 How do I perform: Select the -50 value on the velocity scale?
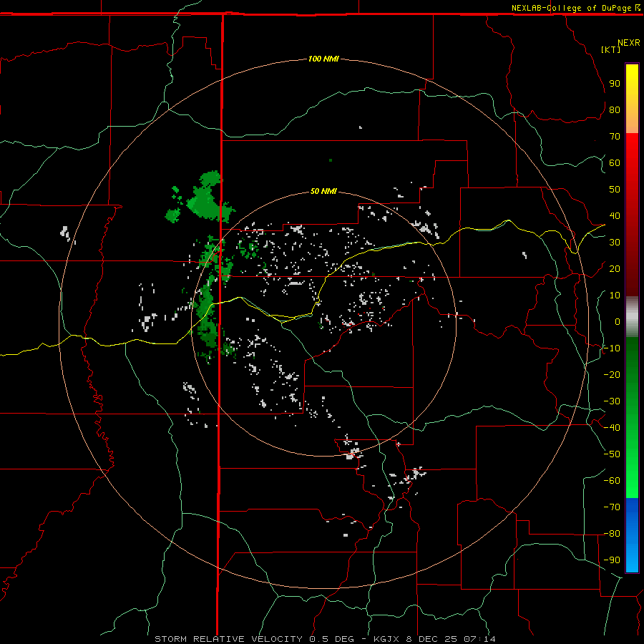tap(612, 454)
